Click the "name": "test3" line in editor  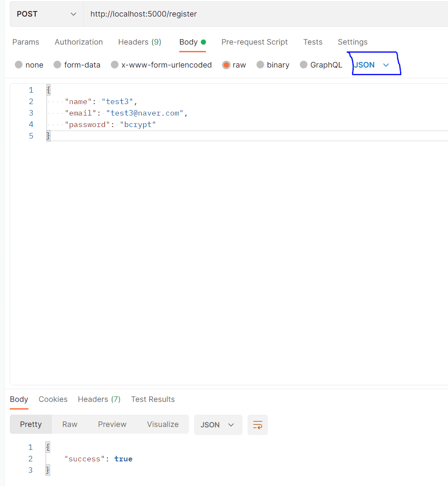click(x=101, y=102)
